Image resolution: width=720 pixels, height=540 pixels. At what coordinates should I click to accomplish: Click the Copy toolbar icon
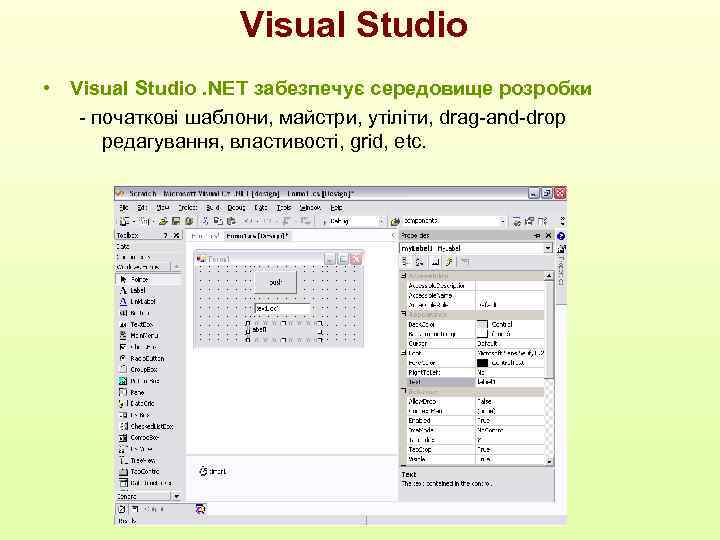218,221
